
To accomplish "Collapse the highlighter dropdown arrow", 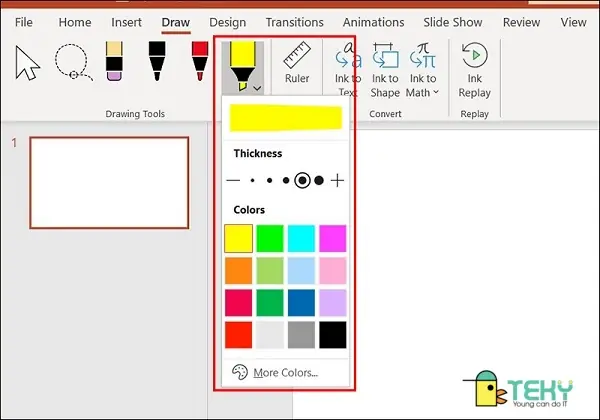I will pos(258,88).
